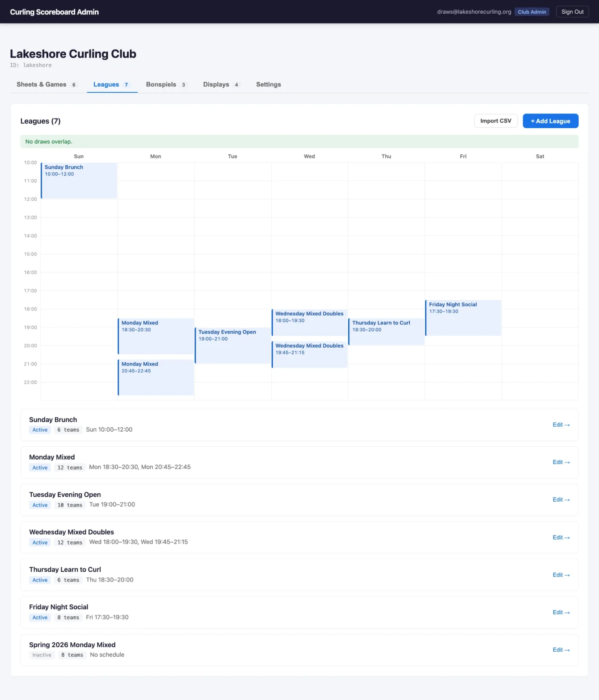Sign out of the admin account
The height and width of the screenshot is (700, 599).
(572, 12)
